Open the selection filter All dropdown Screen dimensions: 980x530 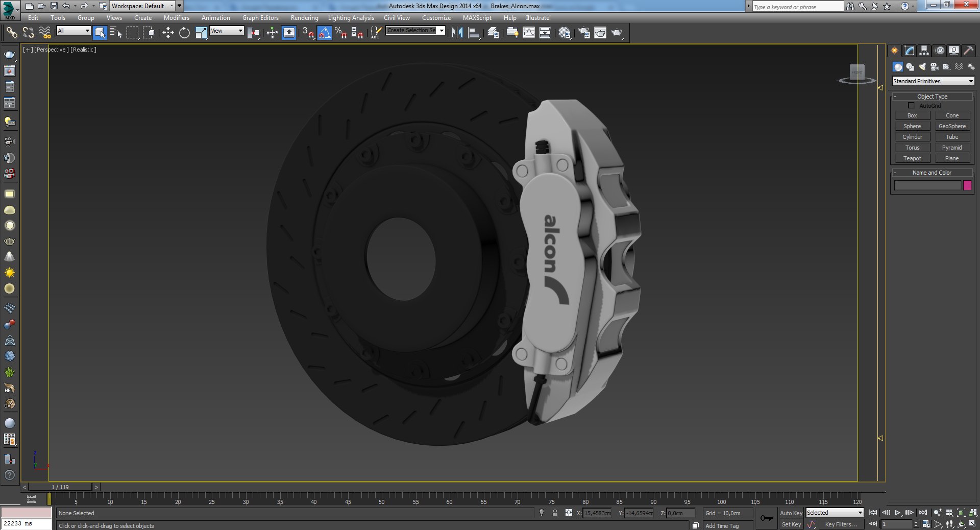click(x=73, y=31)
